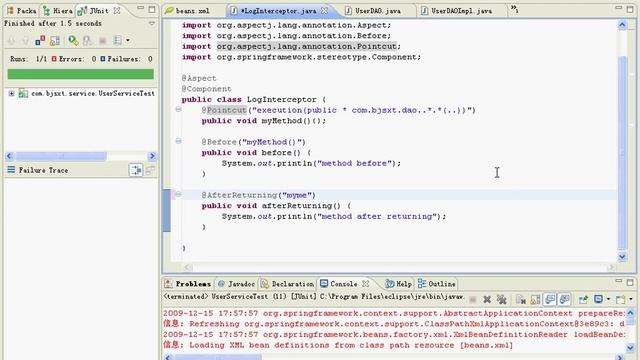This screenshot has width=640, height=360.
Task: Switch to UserDAOImpl.java editor tab
Action: point(456,11)
